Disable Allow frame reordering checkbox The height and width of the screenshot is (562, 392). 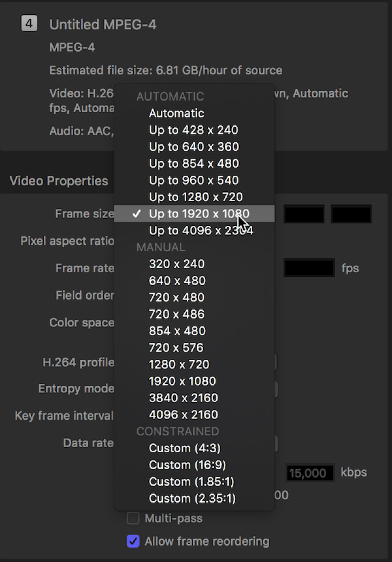pyautogui.click(x=133, y=541)
